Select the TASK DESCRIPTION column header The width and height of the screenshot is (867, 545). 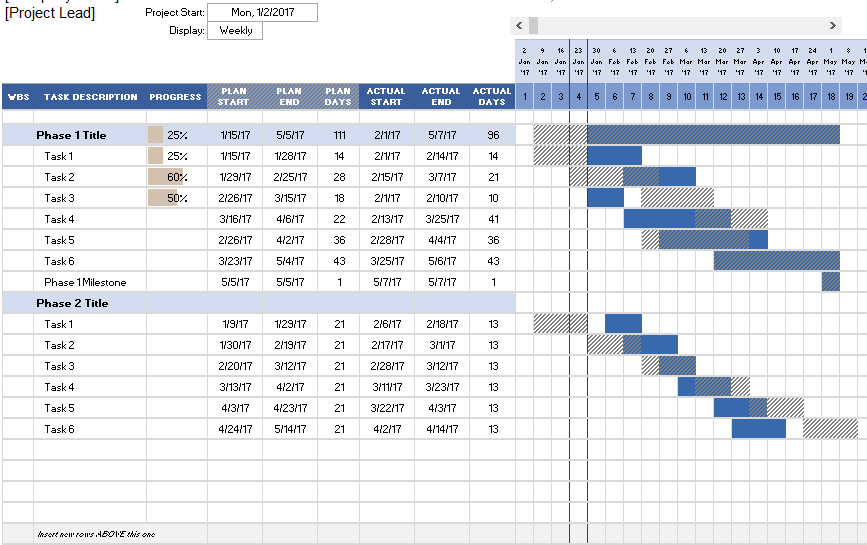point(91,97)
